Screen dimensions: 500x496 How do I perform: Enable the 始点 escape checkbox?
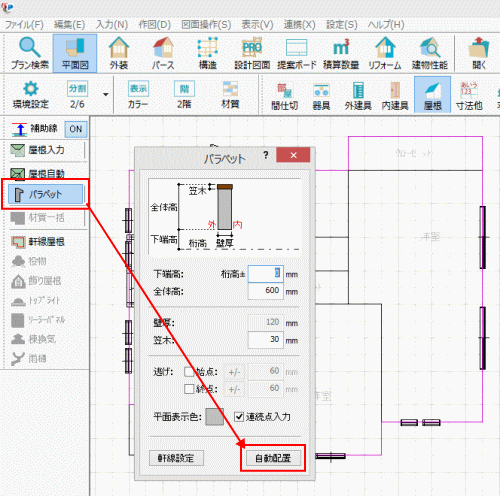[x=189, y=371]
